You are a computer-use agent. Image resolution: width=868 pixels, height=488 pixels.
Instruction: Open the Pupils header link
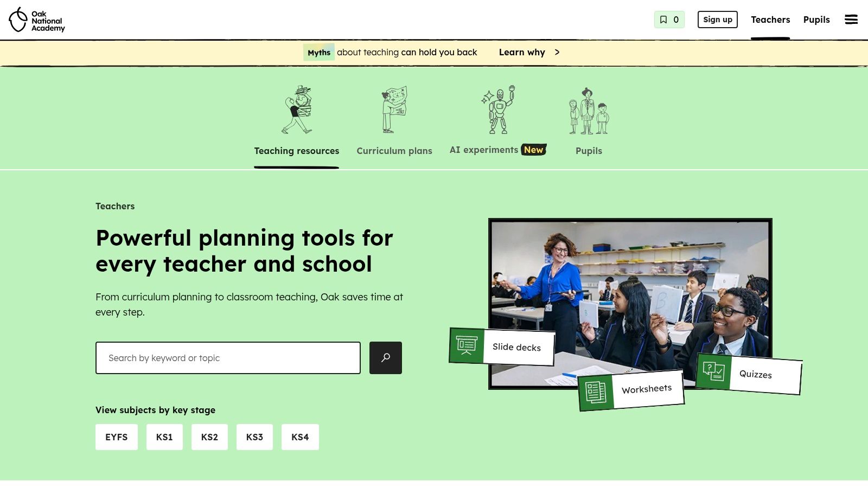tap(816, 20)
